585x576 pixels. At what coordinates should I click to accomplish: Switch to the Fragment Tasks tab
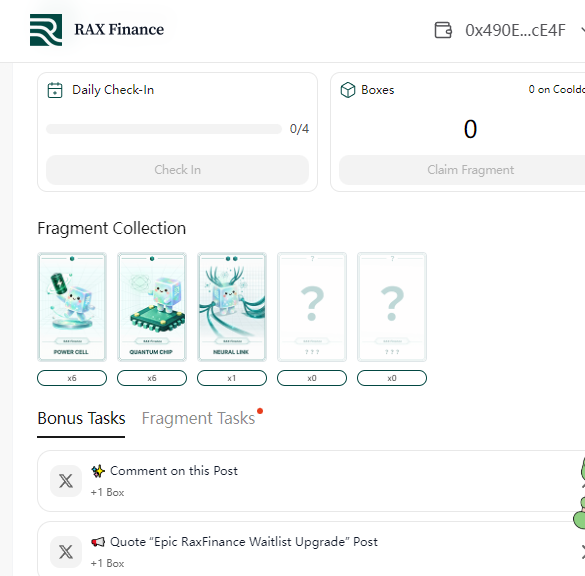[198, 419]
